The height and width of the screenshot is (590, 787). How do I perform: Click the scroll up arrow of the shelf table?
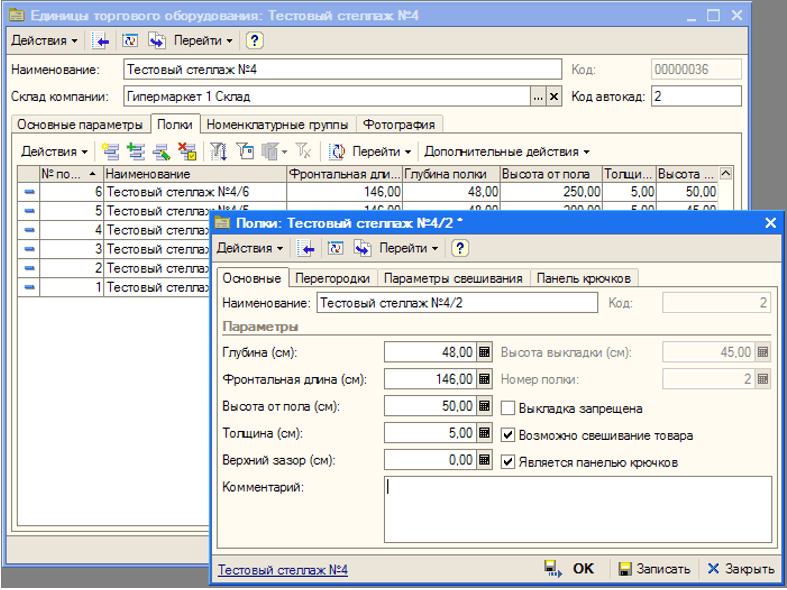pos(726,174)
